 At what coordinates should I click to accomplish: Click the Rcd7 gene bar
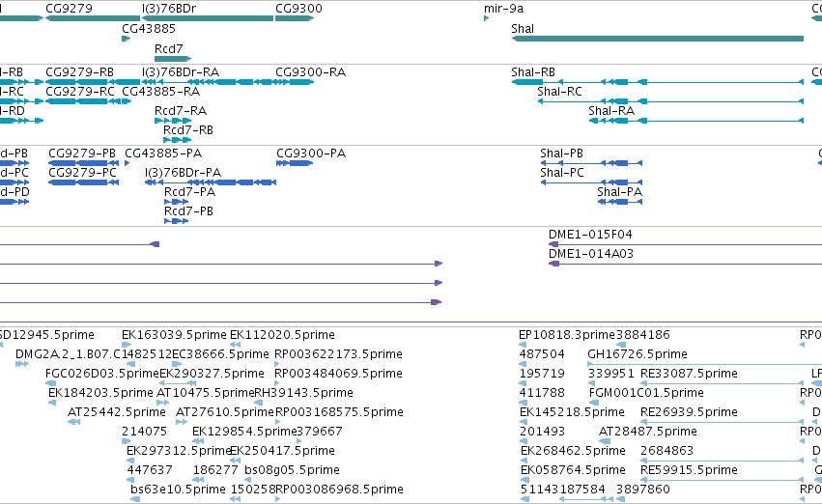coord(173,59)
